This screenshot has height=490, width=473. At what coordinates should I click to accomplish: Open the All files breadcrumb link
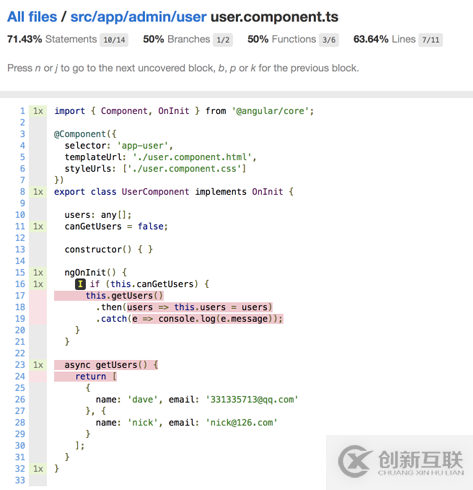32,17
